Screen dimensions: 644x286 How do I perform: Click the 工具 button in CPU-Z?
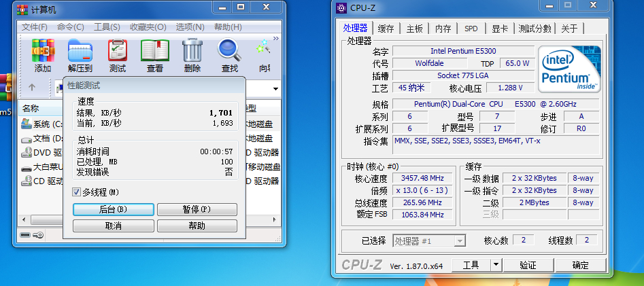click(471, 265)
